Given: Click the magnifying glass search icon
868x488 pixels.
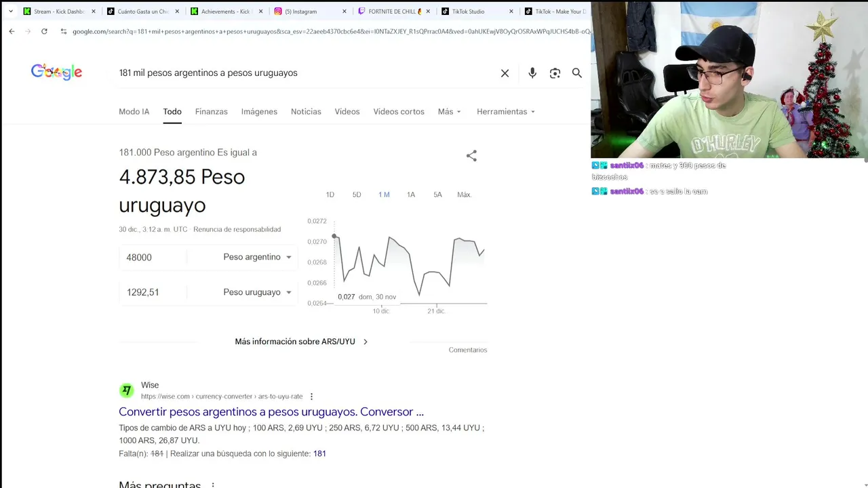Looking at the screenshot, I should [577, 73].
